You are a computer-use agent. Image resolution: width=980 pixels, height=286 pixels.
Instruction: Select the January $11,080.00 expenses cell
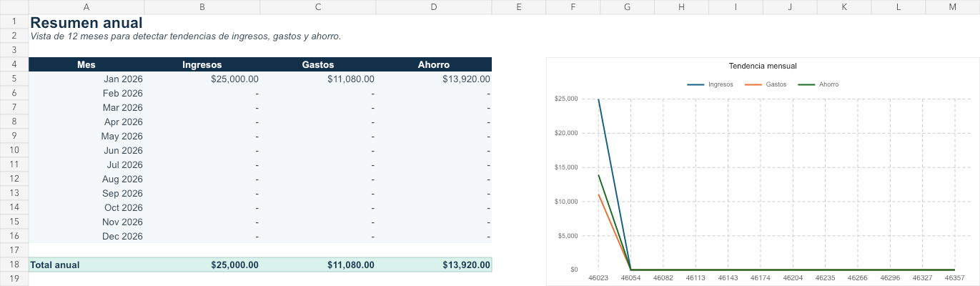(318, 79)
